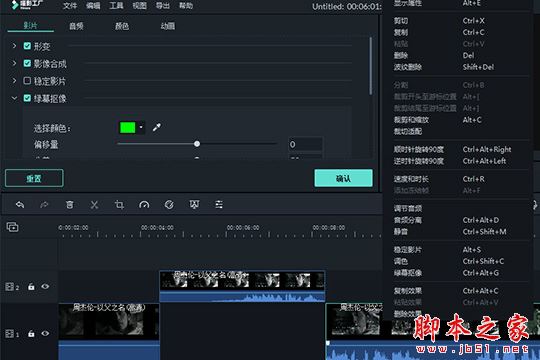Open the 工具 menu

point(116,6)
